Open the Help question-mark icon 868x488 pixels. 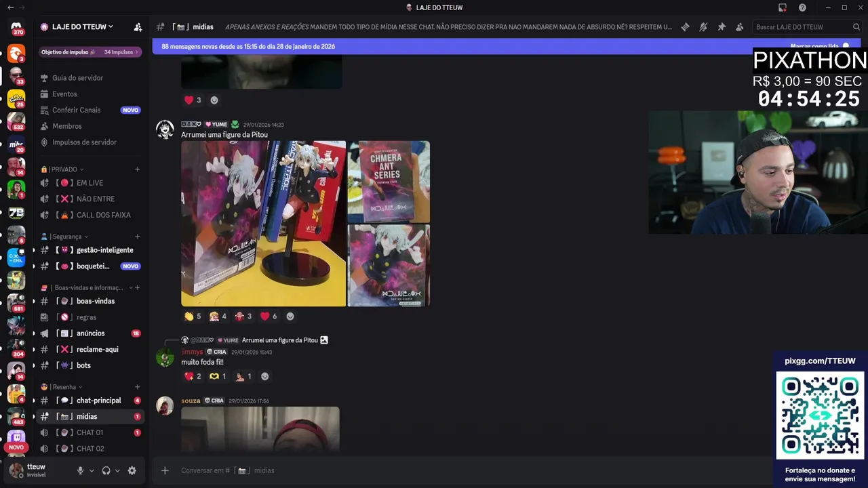pyautogui.click(x=802, y=7)
